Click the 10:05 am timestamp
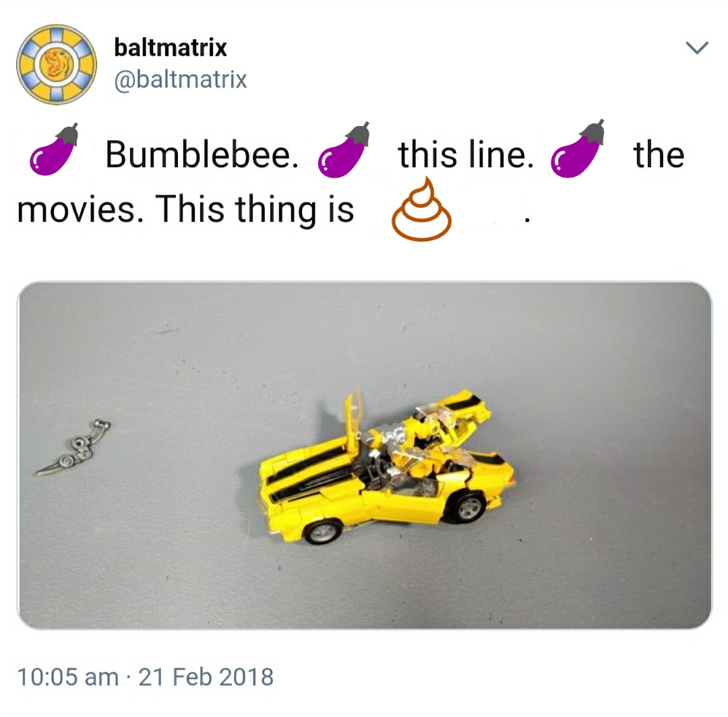 tap(68, 677)
